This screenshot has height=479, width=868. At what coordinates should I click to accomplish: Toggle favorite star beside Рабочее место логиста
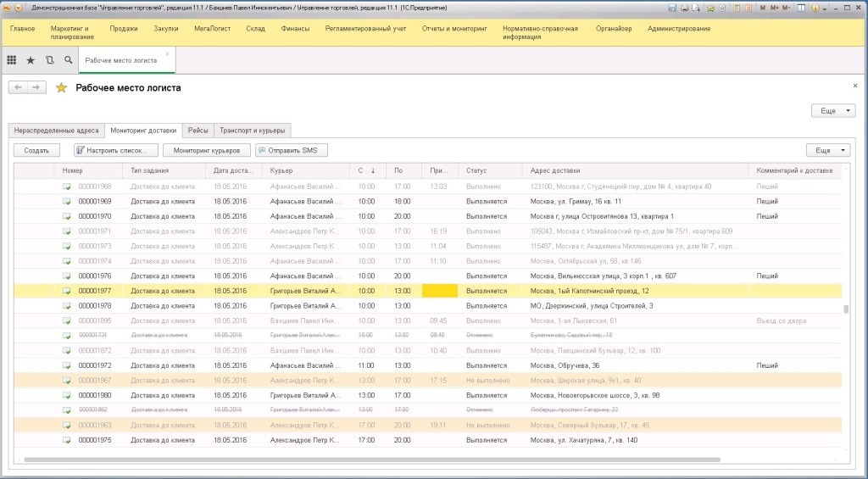(x=61, y=87)
